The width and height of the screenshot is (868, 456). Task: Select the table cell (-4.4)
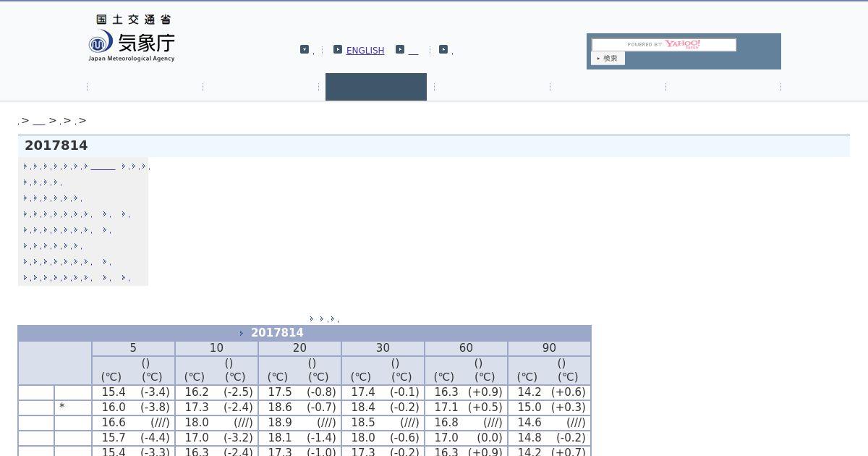155,438
